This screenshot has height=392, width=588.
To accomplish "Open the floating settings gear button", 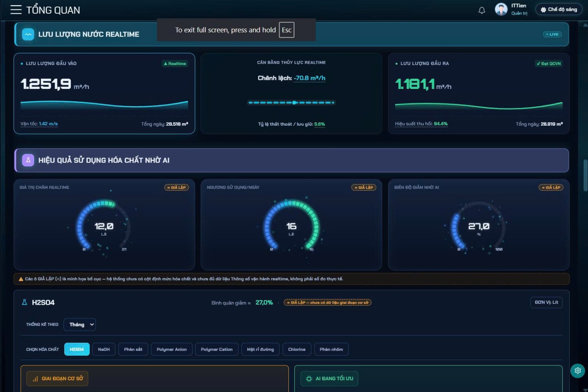I will click(577, 370).
